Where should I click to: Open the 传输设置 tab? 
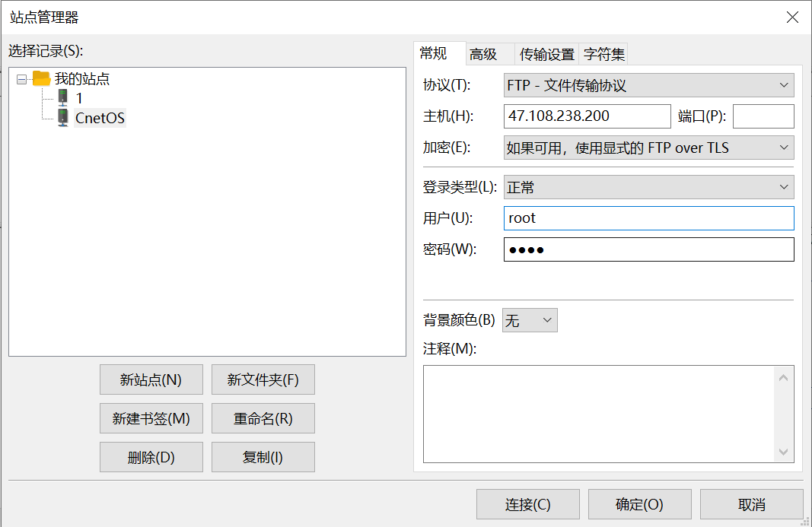pos(547,54)
